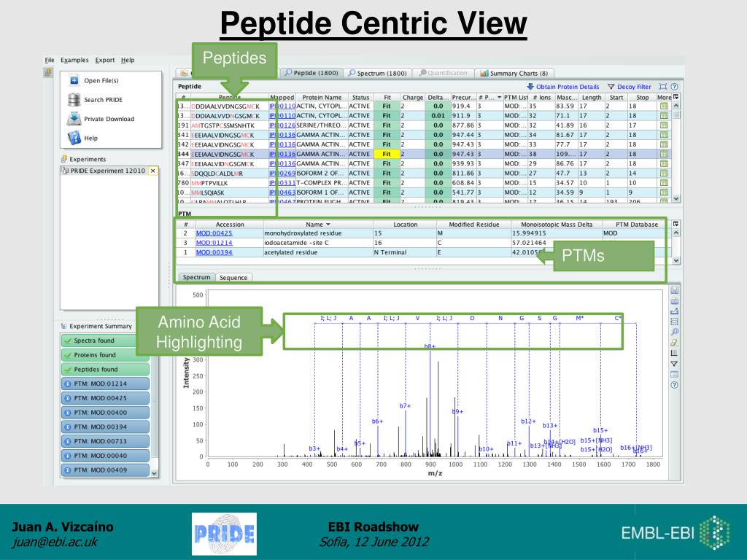This screenshot has width=747, height=560.
Task: Click peptide table scrollbar down arrow
Action: pyautogui.click(x=676, y=198)
